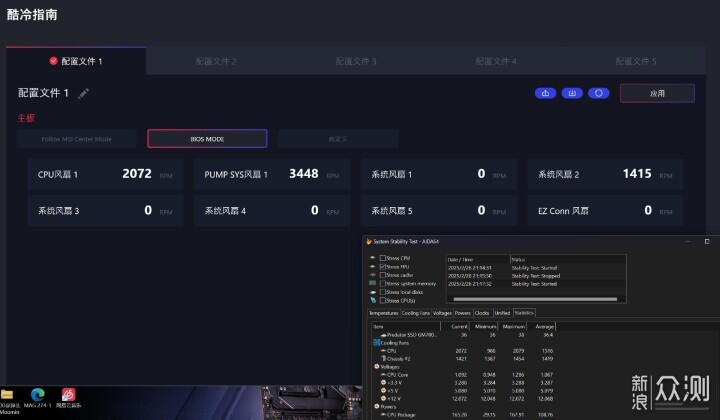This screenshot has width=720, height=420.
Task: Enable the Stress cache checkbox
Action: point(382,275)
